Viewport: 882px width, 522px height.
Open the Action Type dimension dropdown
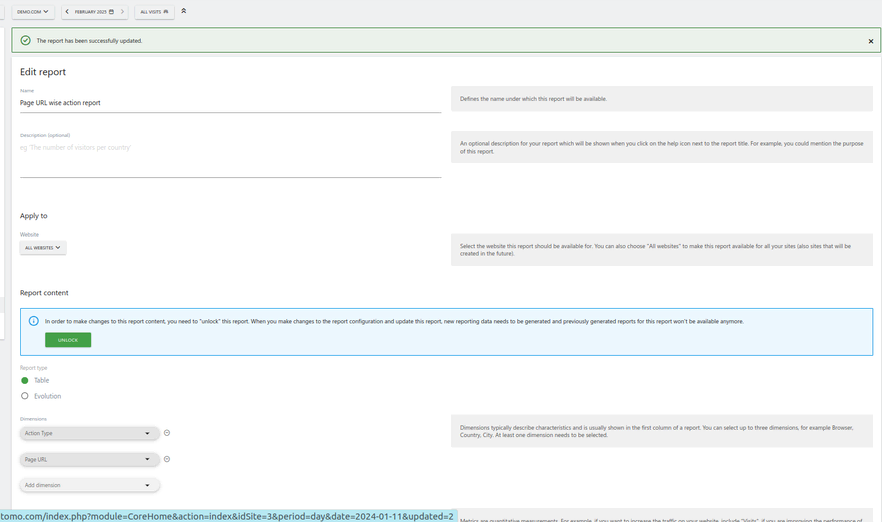click(89, 433)
